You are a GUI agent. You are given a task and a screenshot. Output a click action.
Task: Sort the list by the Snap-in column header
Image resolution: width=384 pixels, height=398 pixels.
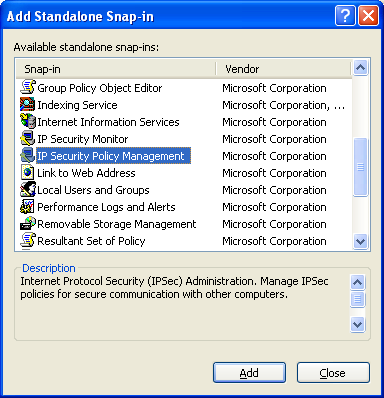[116, 69]
